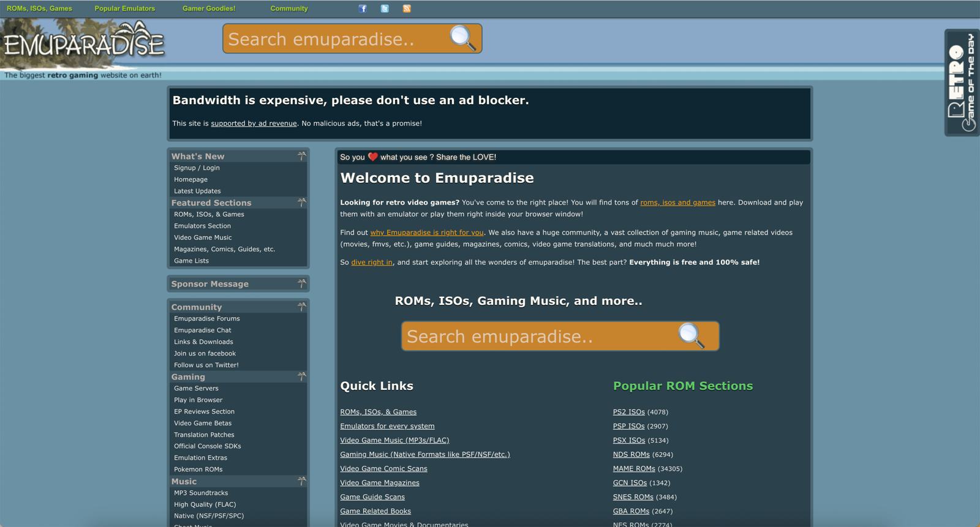The width and height of the screenshot is (980, 527).
Task: Open Gamer Goodies! top menu
Action: coord(209,9)
